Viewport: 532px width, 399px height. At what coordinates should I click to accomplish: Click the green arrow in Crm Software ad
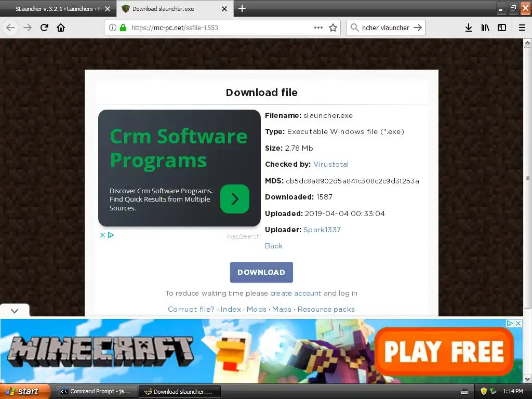[x=235, y=199]
